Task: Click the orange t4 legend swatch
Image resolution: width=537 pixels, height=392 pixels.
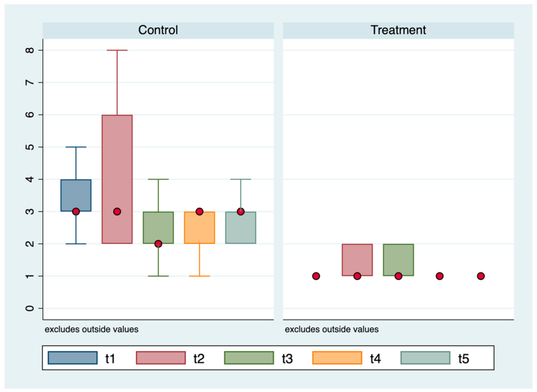Action: [x=337, y=358]
